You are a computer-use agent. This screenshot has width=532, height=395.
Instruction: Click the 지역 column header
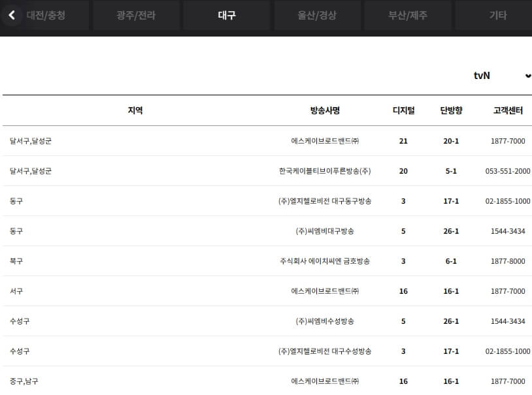[135, 110]
